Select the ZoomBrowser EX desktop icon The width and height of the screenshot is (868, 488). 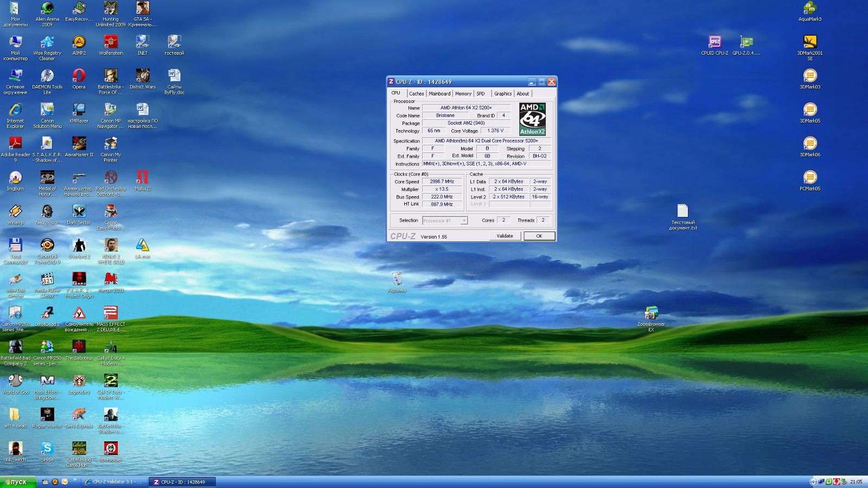[651, 319]
